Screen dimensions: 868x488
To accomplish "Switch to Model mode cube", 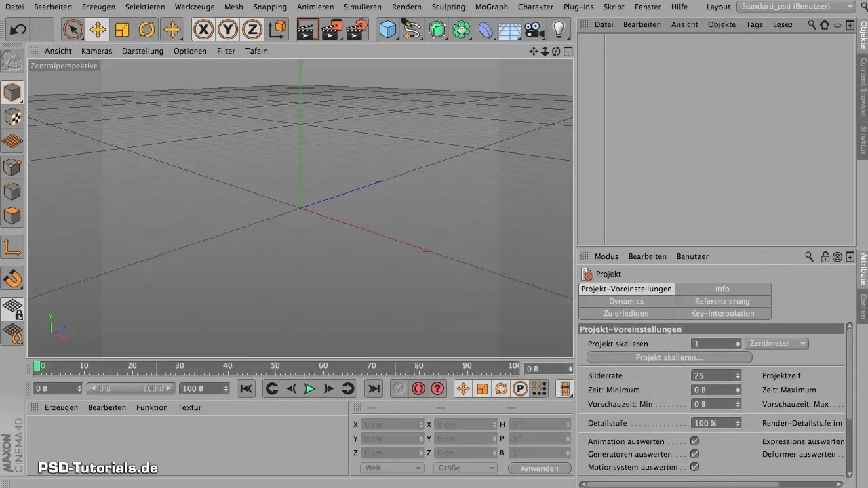I will tap(13, 92).
